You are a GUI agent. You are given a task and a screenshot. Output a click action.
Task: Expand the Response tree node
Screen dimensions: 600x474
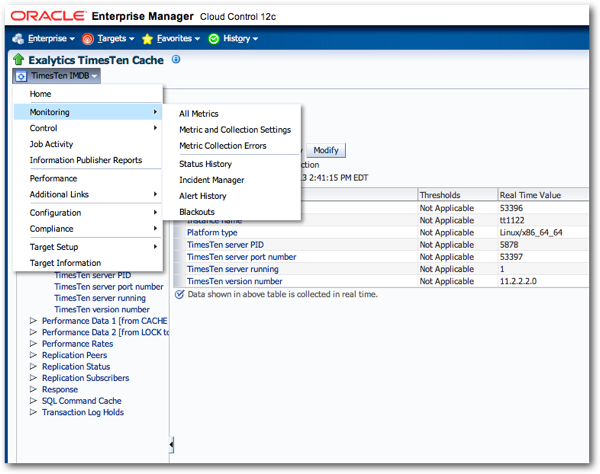[x=34, y=389]
